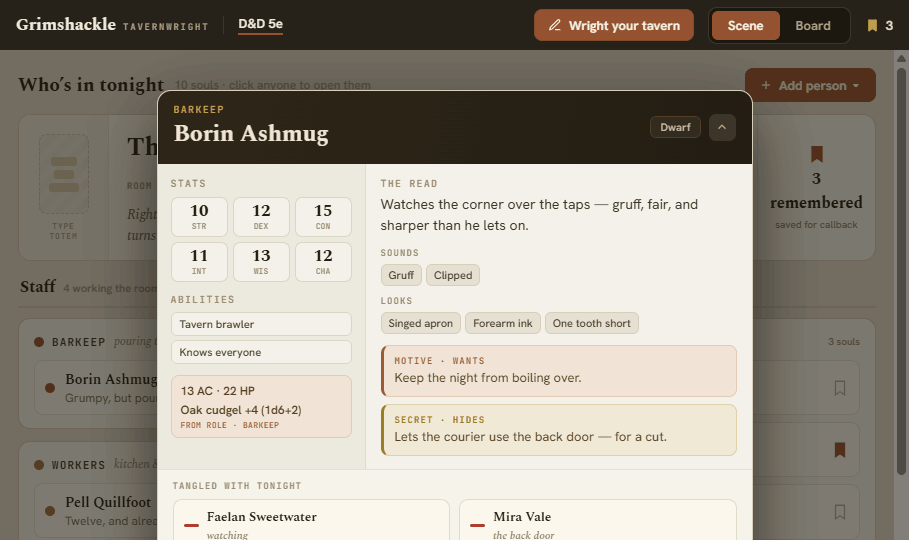The width and height of the screenshot is (909, 540).
Task: Open the Oak cudgel combat stats card
Action: click(261, 407)
